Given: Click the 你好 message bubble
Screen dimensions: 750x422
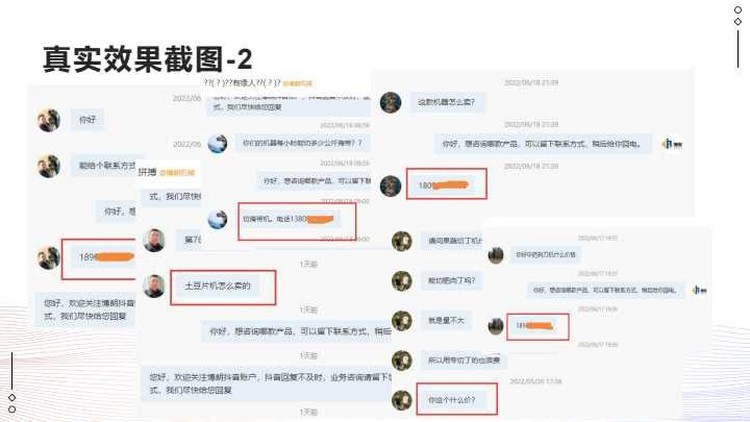Looking at the screenshot, I should coord(88,120).
